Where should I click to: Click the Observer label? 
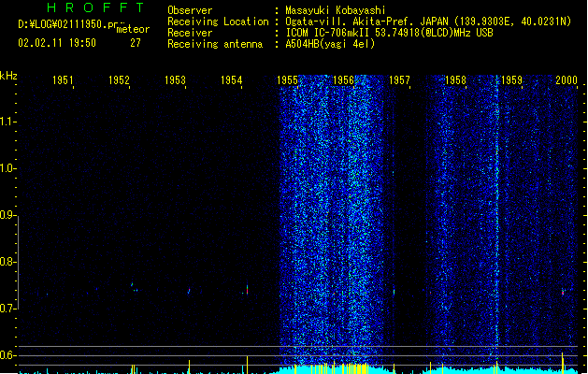point(190,10)
